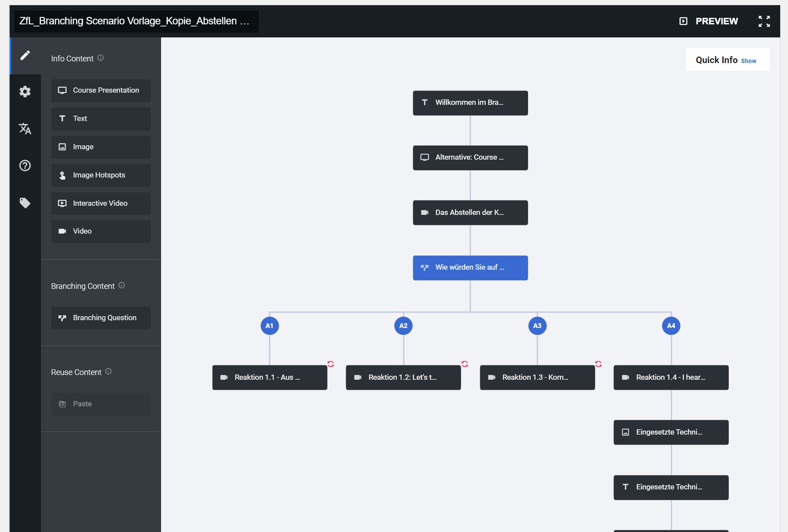Click the blue 'Wie würden Sie auf' branching node
Viewport: 788px width, 532px height.
click(x=470, y=268)
